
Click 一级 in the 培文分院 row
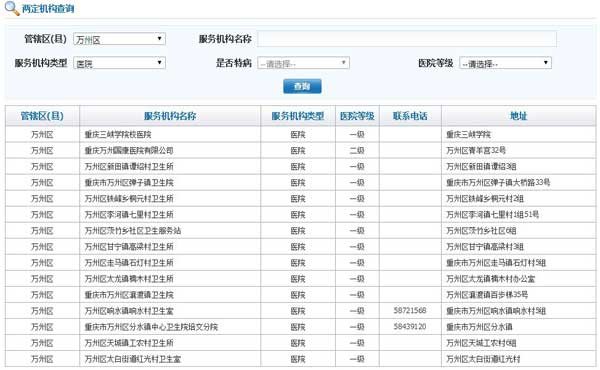pyautogui.click(x=357, y=328)
